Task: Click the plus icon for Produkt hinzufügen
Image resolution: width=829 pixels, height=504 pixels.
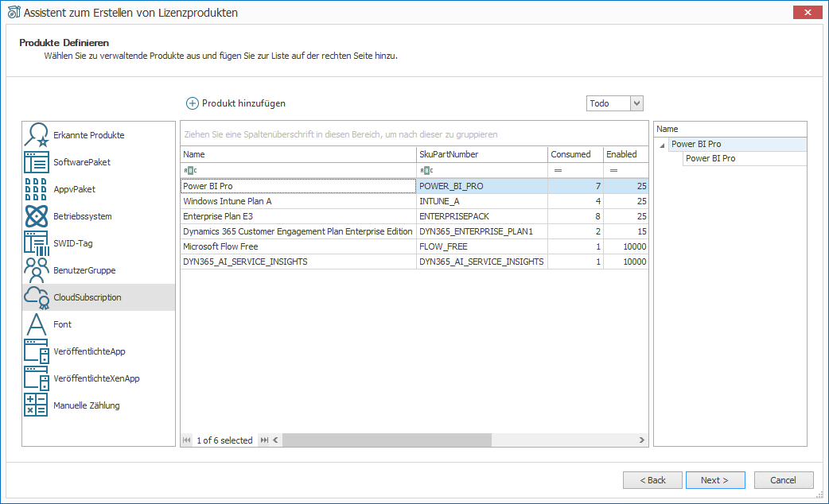Action: [x=192, y=103]
